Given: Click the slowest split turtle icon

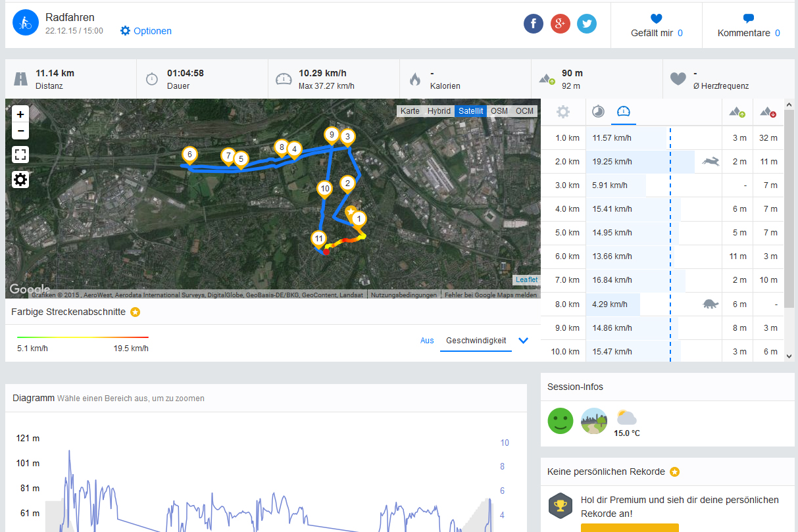Looking at the screenshot, I should coord(711,304).
